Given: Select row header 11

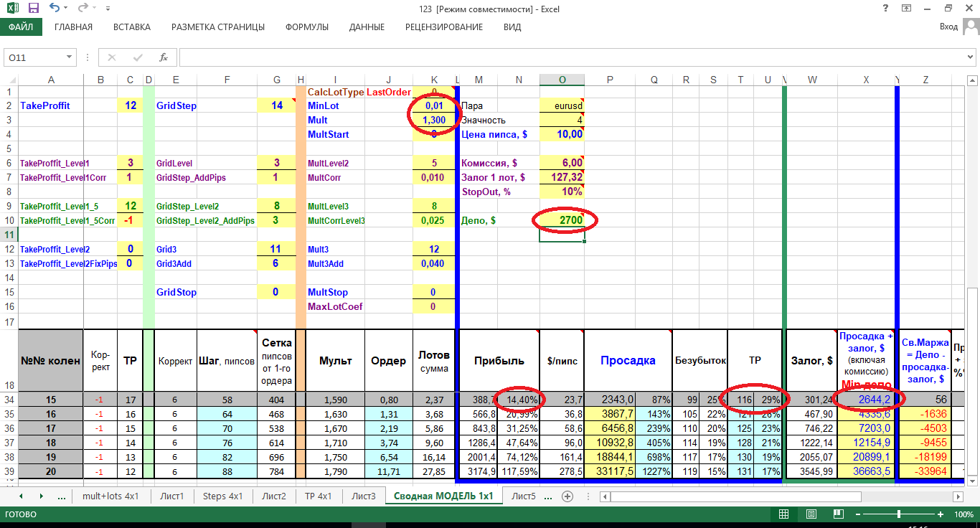Looking at the screenshot, I should [9, 235].
